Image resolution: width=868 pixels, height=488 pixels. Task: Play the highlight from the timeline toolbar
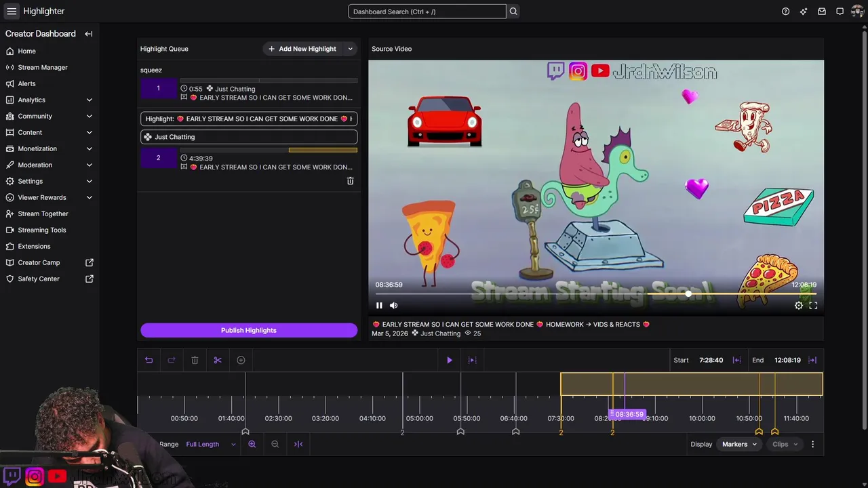tap(449, 361)
